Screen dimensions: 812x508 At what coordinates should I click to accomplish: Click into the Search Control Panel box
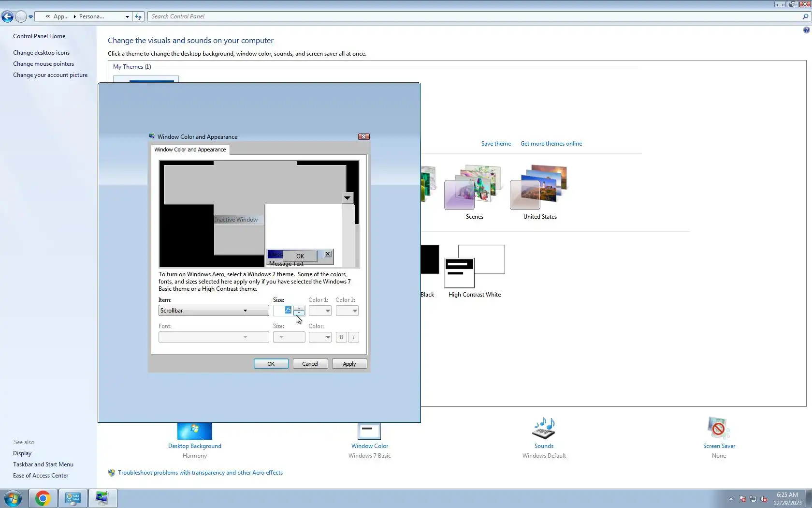[x=474, y=16]
